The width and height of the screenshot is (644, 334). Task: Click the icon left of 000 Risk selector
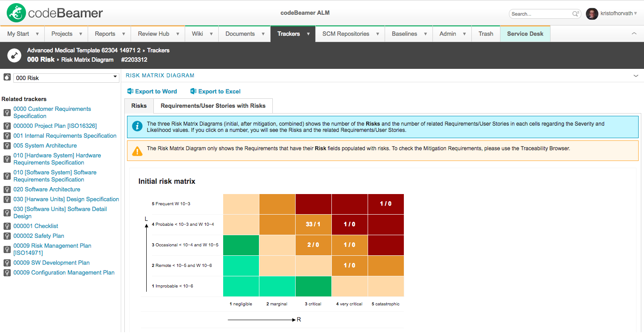tap(7, 77)
